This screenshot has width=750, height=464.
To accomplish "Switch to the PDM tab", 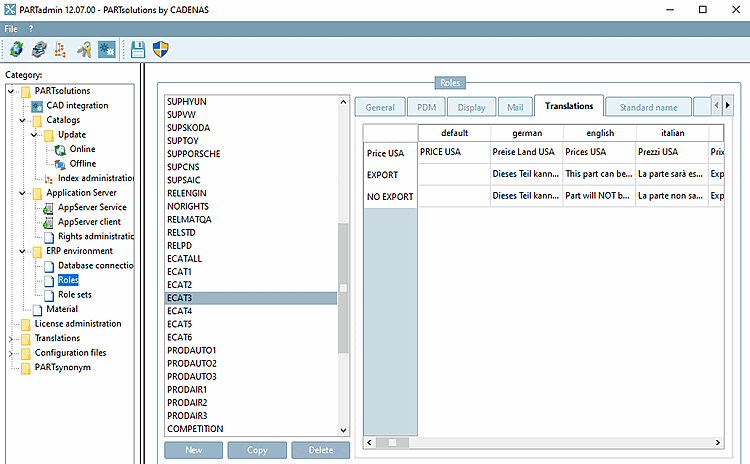I will point(426,107).
